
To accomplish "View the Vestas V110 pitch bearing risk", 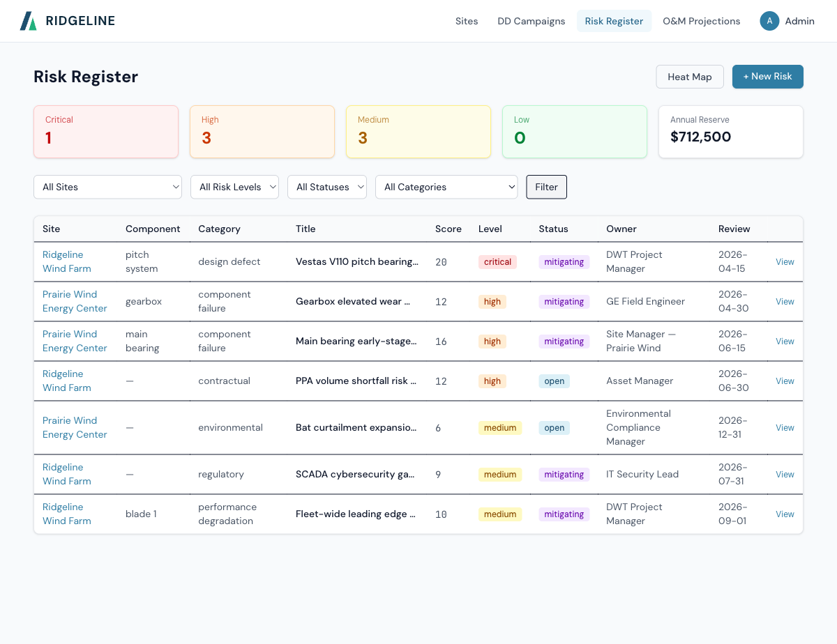I will pyautogui.click(x=784, y=261).
